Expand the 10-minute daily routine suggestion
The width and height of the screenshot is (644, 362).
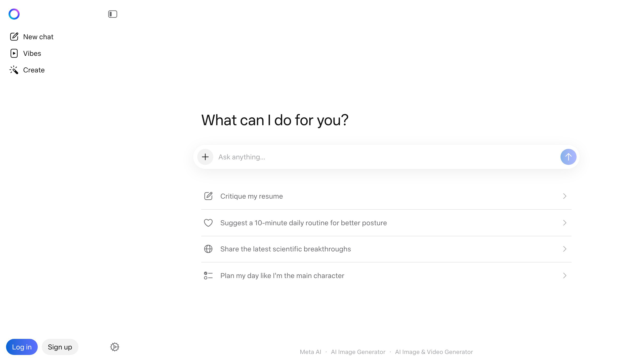(565, 223)
